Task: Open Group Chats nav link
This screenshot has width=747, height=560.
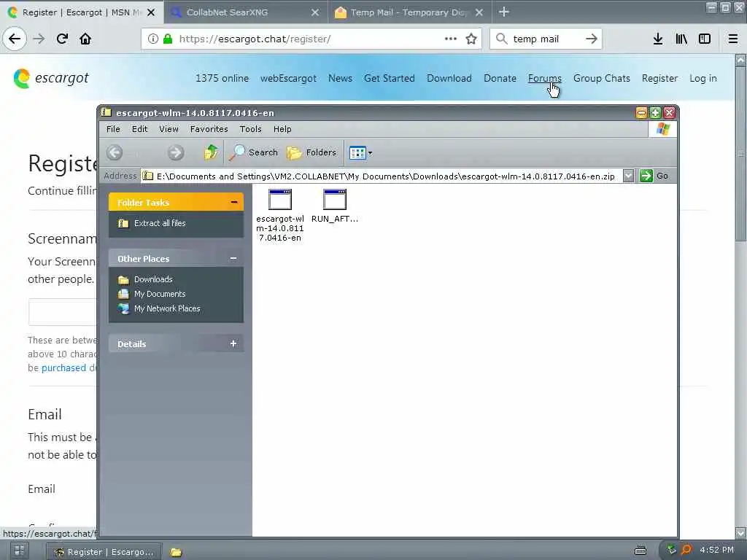Action: [x=602, y=78]
